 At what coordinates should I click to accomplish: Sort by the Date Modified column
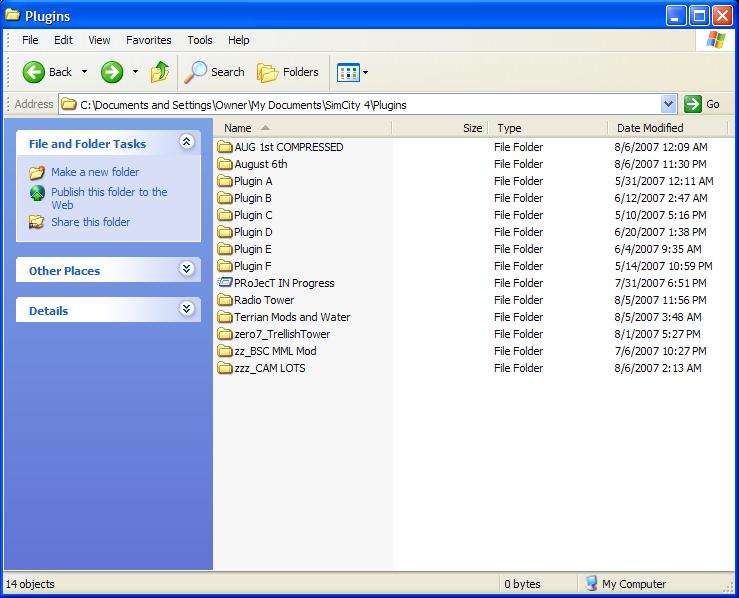(650, 128)
